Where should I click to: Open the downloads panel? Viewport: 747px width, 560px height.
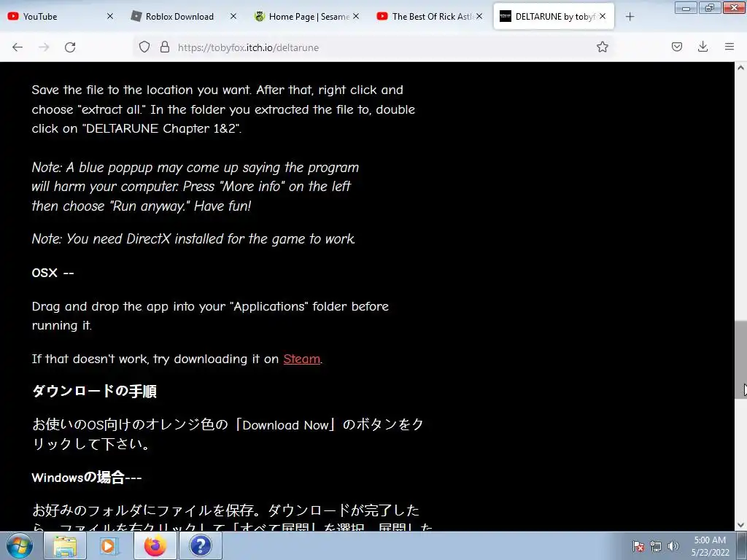703,47
